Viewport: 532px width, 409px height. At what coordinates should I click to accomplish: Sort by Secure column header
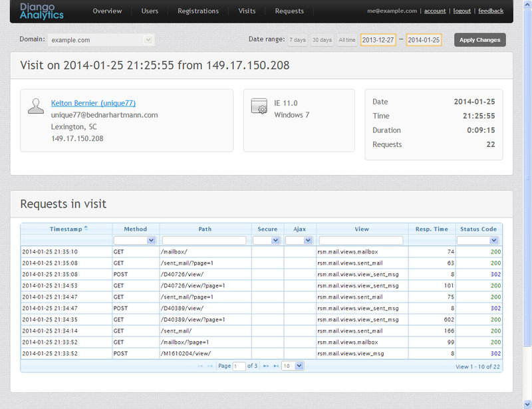coord(267,229)
